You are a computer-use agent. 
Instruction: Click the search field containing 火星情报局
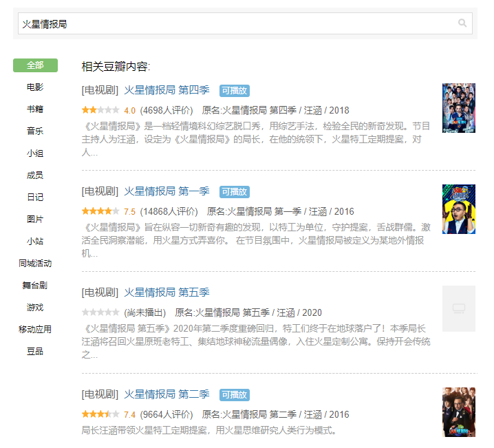(245, 23)
